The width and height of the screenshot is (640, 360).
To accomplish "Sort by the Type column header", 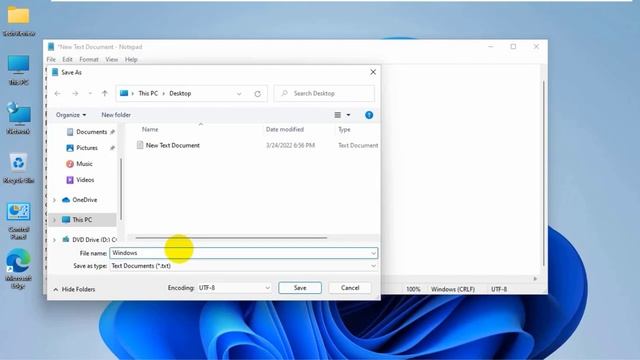I will pos(344,129).
